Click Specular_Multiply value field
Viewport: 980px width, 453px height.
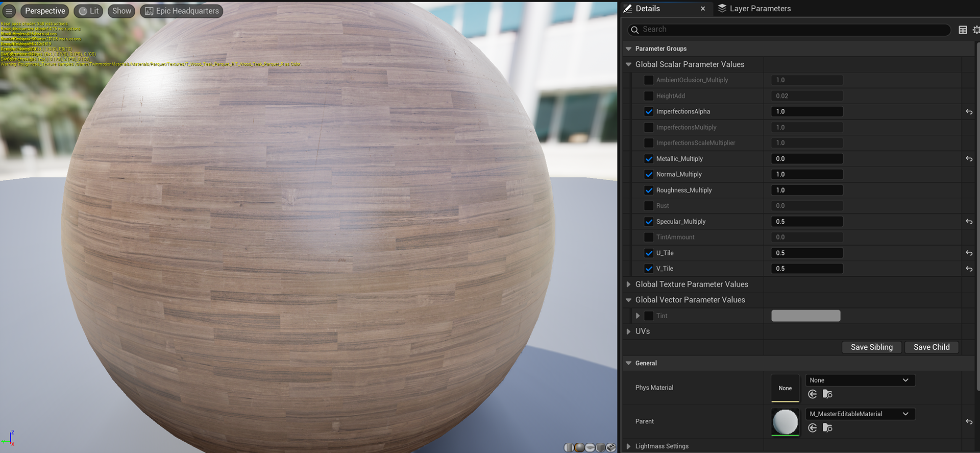click(x=807, y=222)
